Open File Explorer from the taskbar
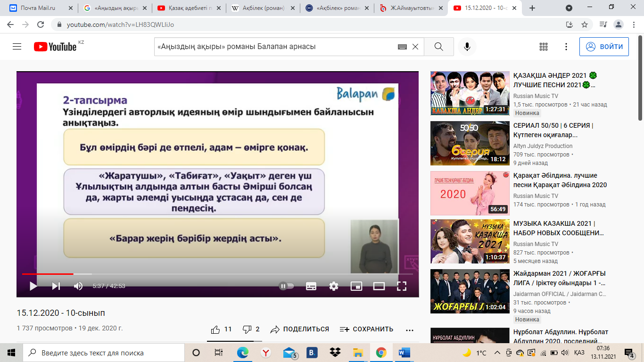The width and height of the screenshot is (644, 362). click(x=358, y=353)
